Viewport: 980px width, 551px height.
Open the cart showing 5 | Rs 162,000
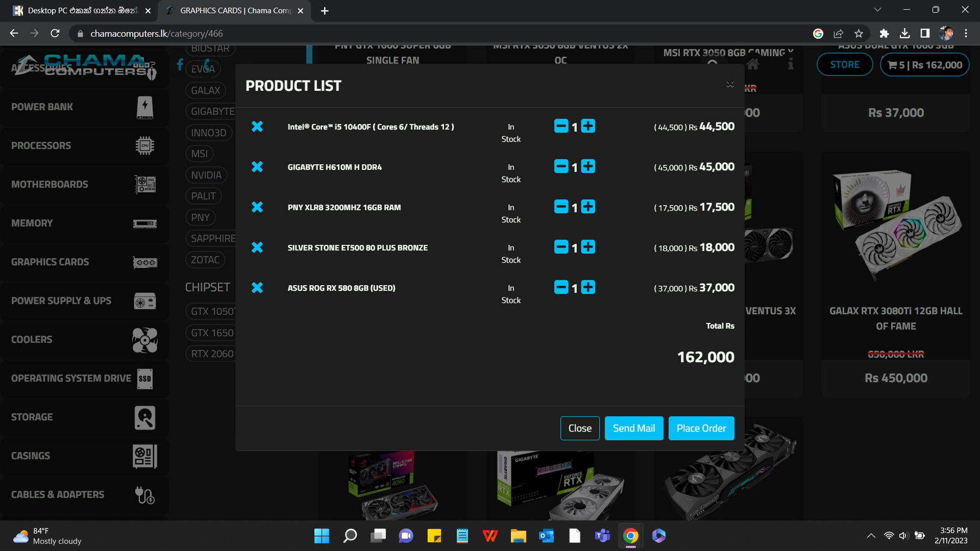click(924, 65)
